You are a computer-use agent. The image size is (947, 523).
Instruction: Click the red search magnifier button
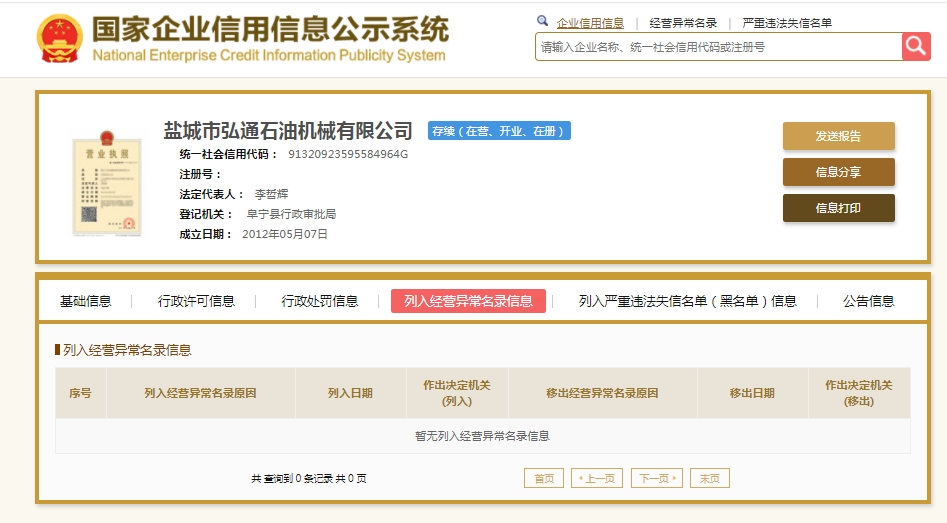click(x=916, y=47)
